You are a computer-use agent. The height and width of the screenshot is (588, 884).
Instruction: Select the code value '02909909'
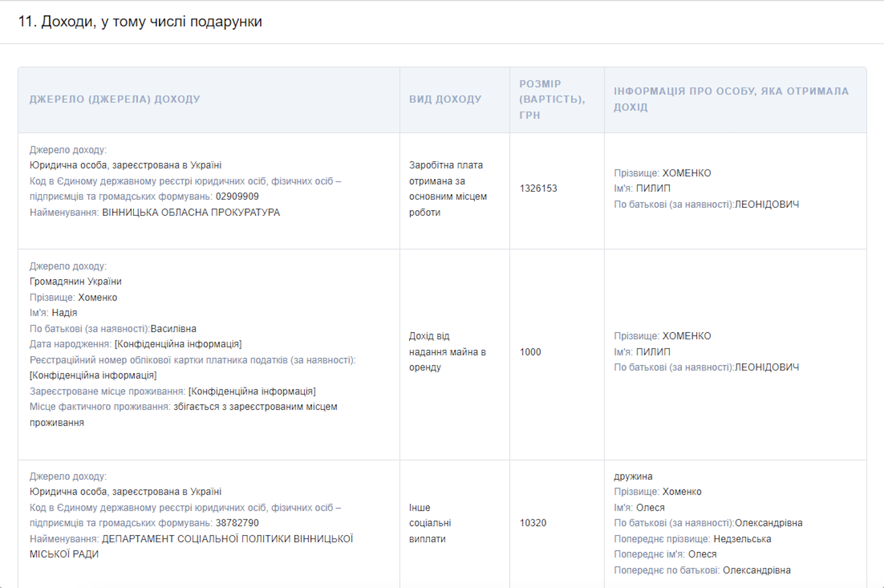[x=237, y=197]
